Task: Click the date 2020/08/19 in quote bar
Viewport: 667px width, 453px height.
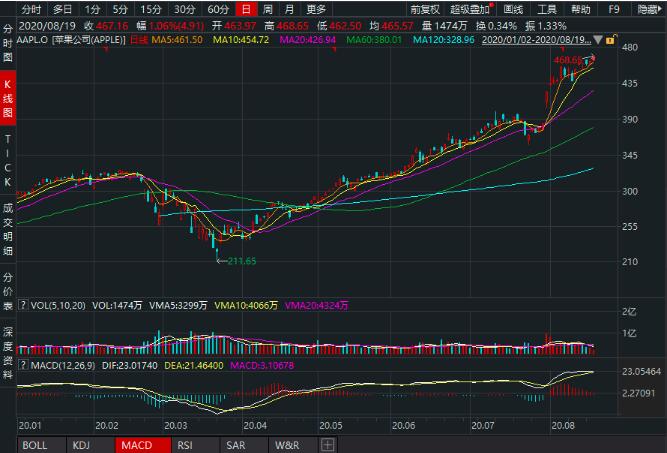Action: click(x=47, y=26)
